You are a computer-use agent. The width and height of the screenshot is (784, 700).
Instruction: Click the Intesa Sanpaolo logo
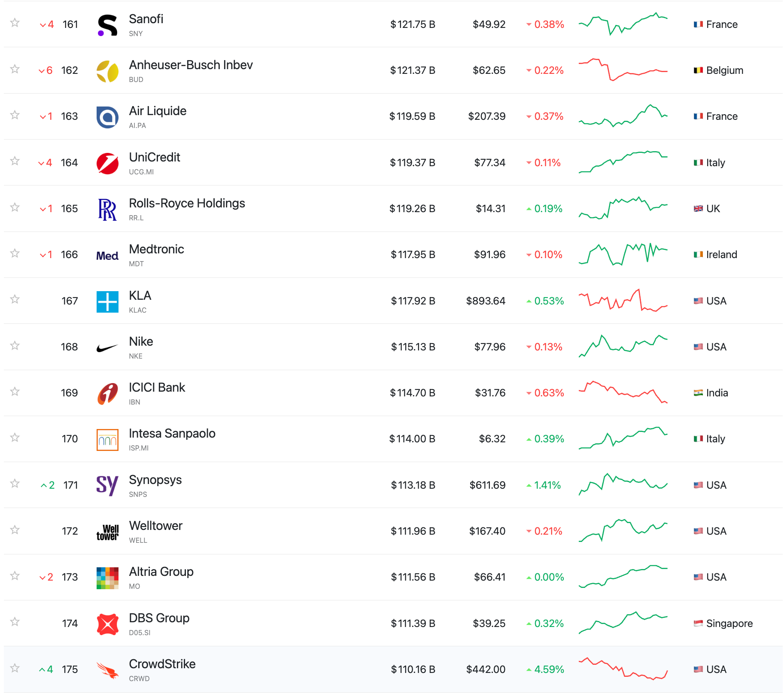107,440
